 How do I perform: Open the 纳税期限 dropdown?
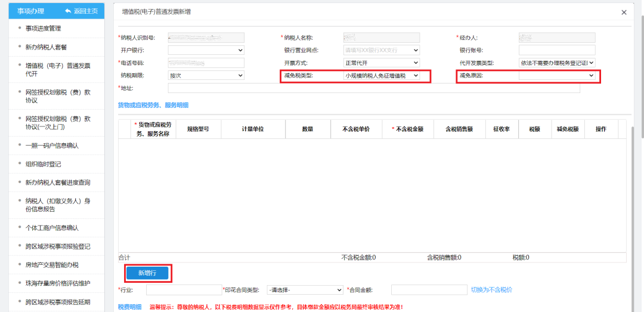pyautogui.click(x=206, y=76)
